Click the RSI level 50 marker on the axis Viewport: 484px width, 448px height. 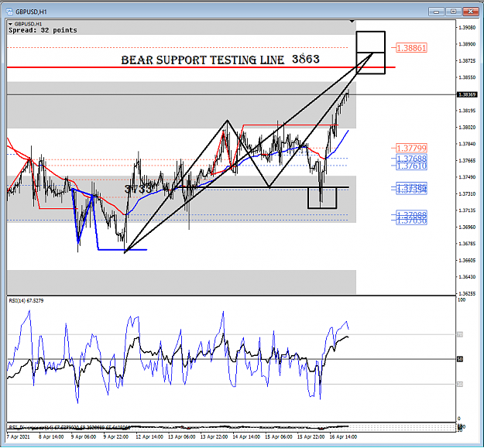460,359
